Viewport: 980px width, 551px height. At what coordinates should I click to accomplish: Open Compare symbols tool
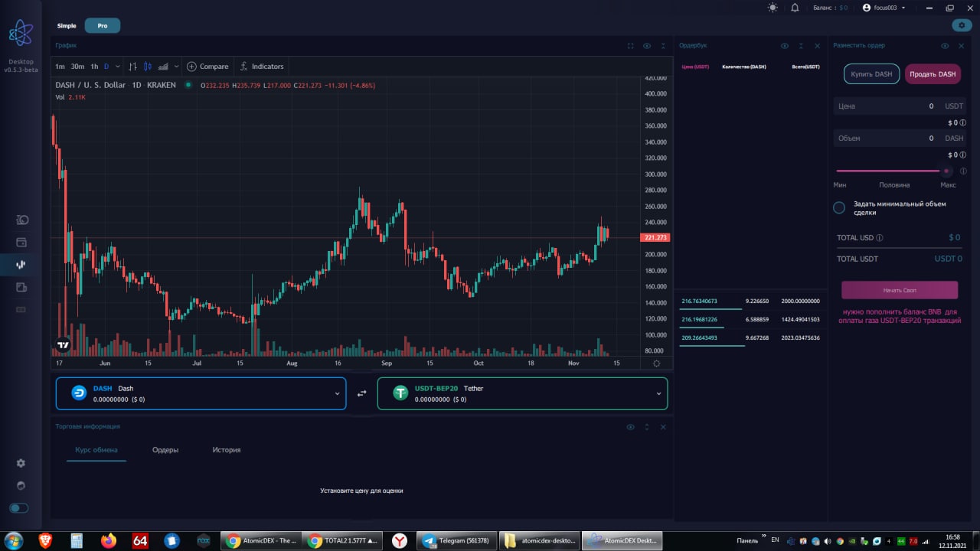tap(207, 67)
